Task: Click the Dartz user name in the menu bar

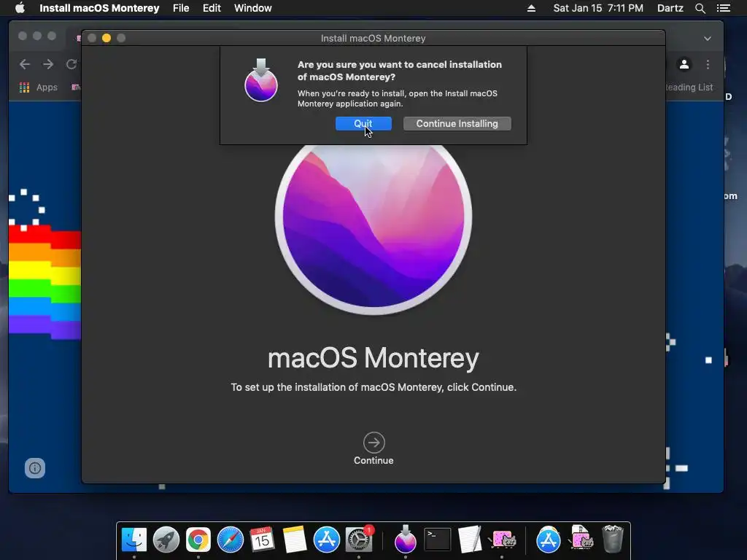Action: [670, 8]
